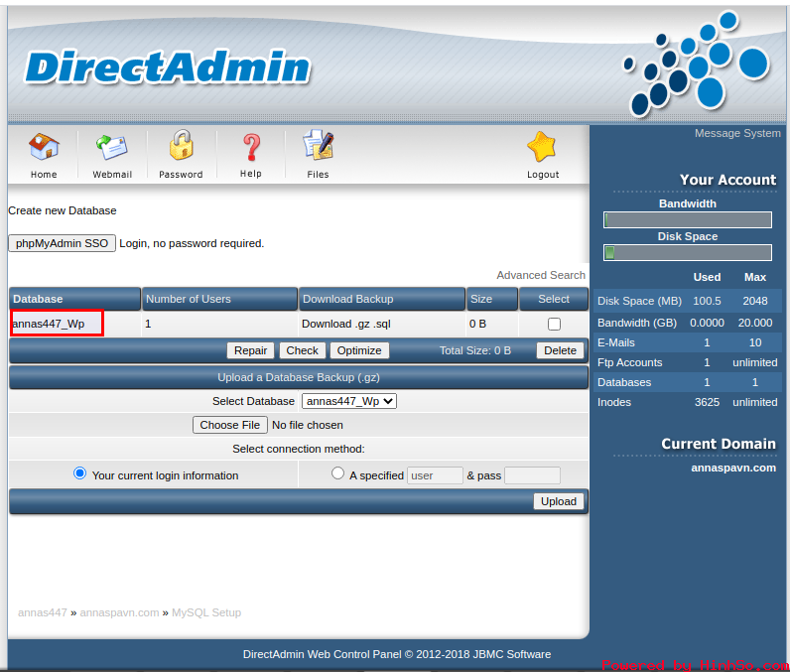
Task: Focus the pass input field
Action: coord(532,475)
